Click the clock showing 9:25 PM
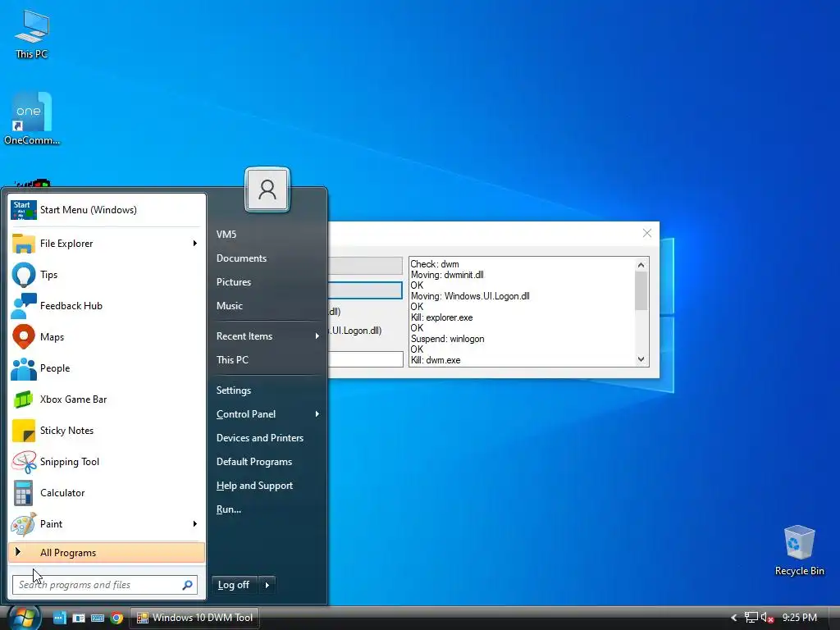Screen dimensions: 840x630 pyautogui.click(x=799, y=618)
